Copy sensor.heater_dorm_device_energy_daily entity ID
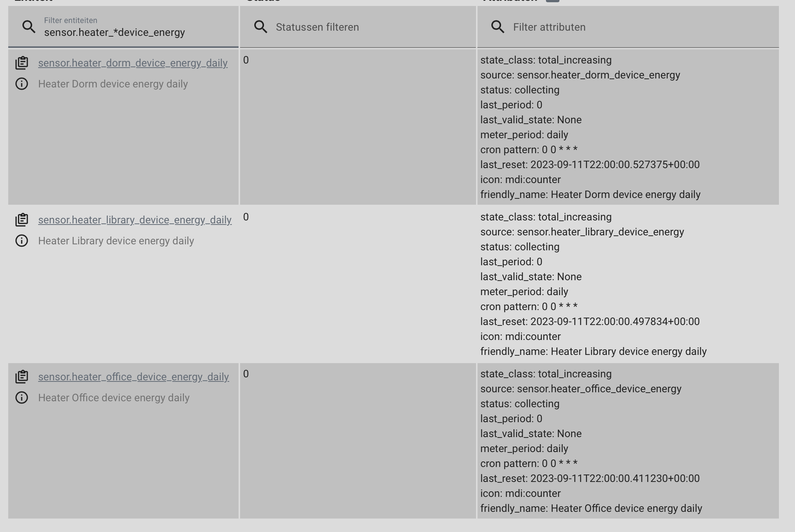This screenshot has width=795, height=532. [x=22, y=63]
